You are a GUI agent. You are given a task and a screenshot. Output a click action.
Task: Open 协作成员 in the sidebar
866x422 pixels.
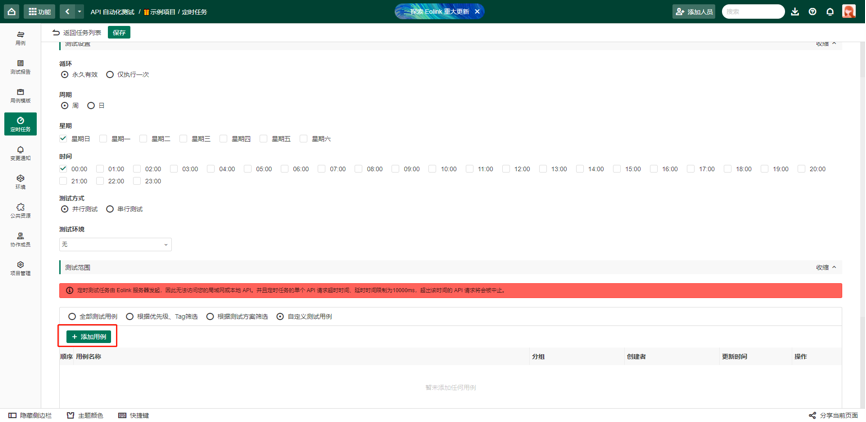(20, 239)
